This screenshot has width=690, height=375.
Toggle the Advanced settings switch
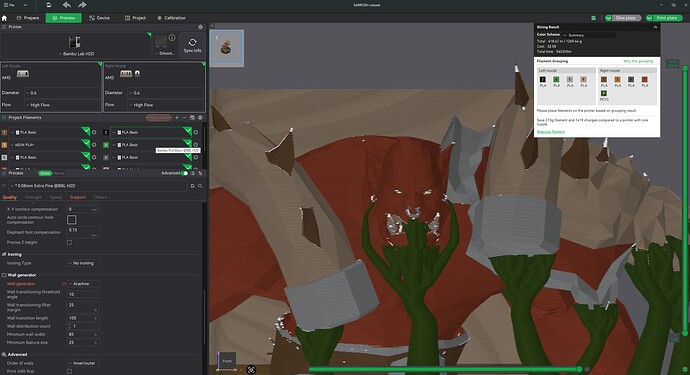tap(185, 173)
